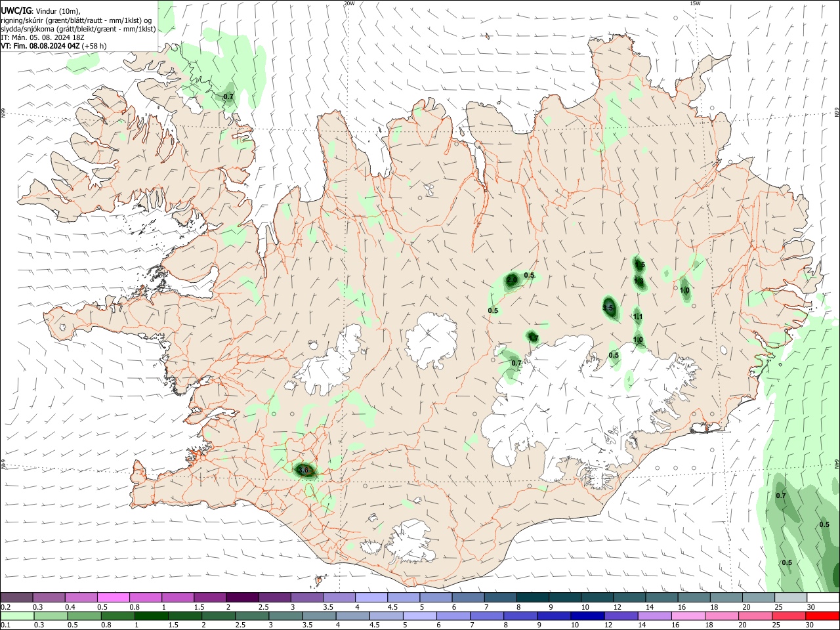This screenshot has width=840, height=630.
Task: Click the 0.7 value offshore in the southeast sea
Action: click(780, 495)
